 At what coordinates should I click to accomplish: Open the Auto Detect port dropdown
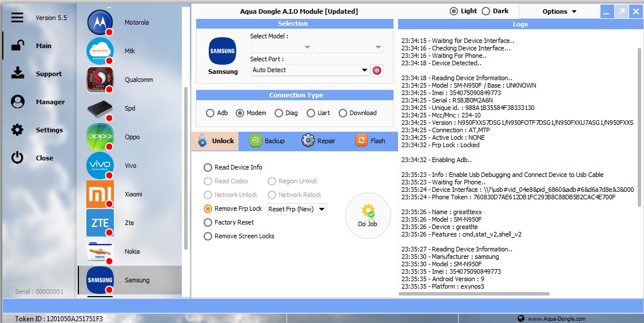point(310,70)
